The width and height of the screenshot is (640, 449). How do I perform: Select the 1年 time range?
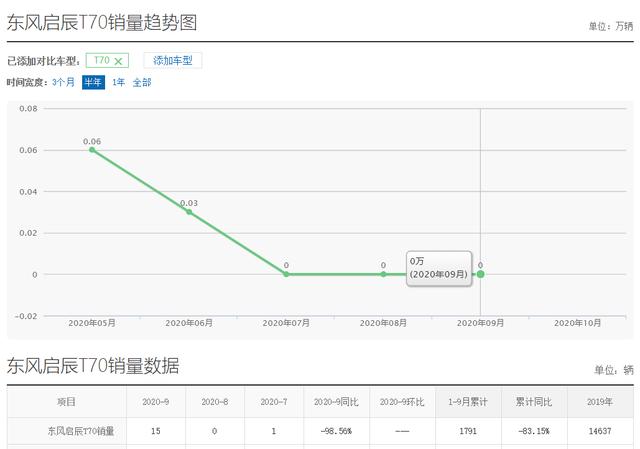[118, 82]
